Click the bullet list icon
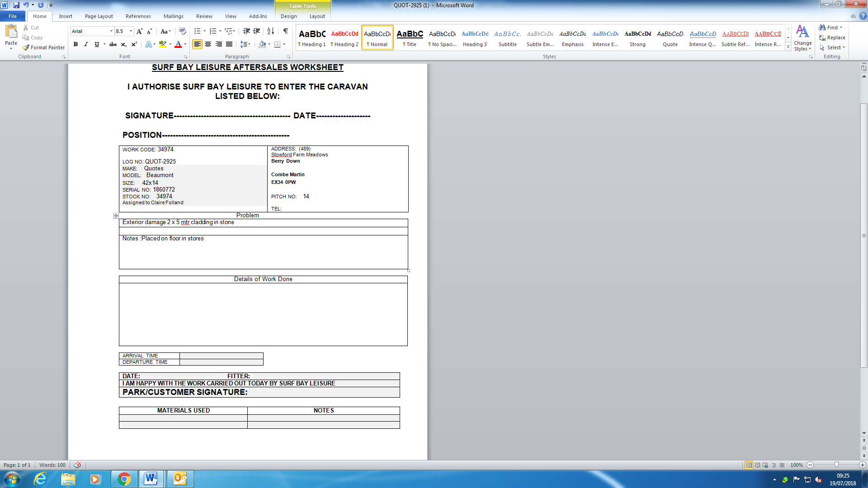Image resolution: width=868 pixels, height=488 pixels. [x=197, y=31]
